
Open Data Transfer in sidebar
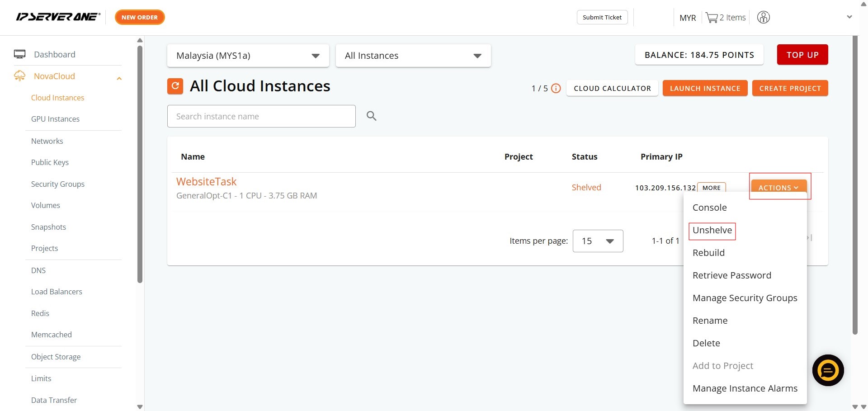54,400
